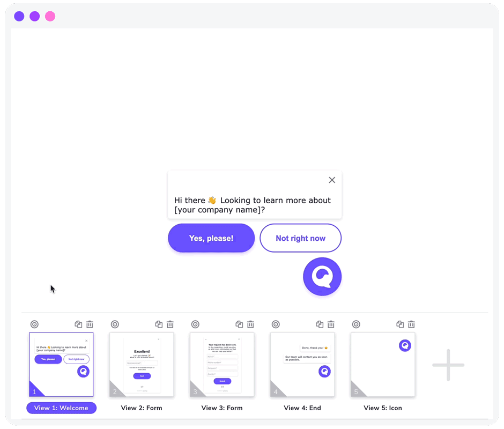Click the Not right now button

(300, 238)
